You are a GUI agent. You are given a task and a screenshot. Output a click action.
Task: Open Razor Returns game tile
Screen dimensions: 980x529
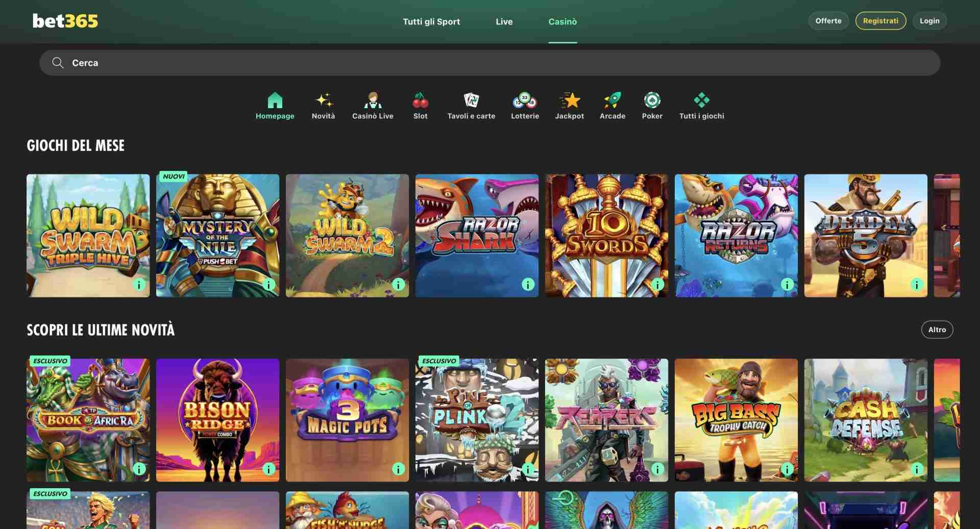(x=737, y=236)
